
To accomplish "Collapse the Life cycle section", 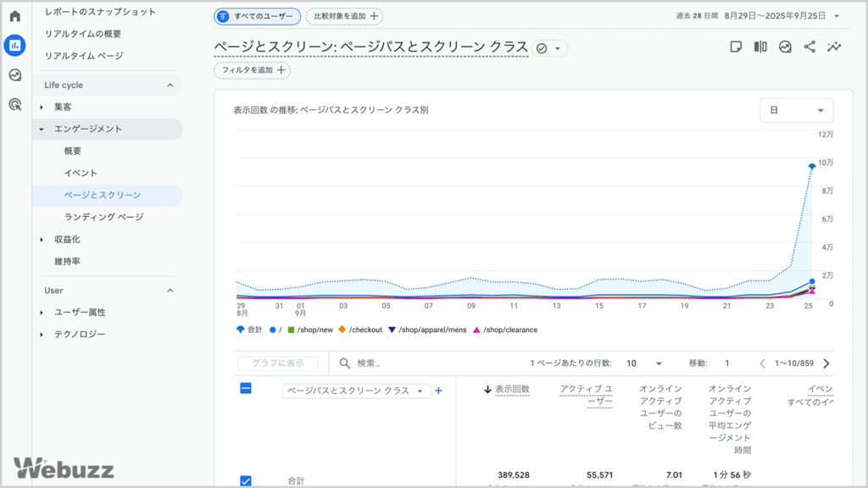I will tap(170, 86).
